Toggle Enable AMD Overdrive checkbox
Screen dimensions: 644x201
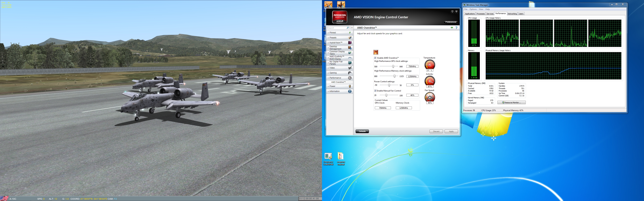(375, 58)
